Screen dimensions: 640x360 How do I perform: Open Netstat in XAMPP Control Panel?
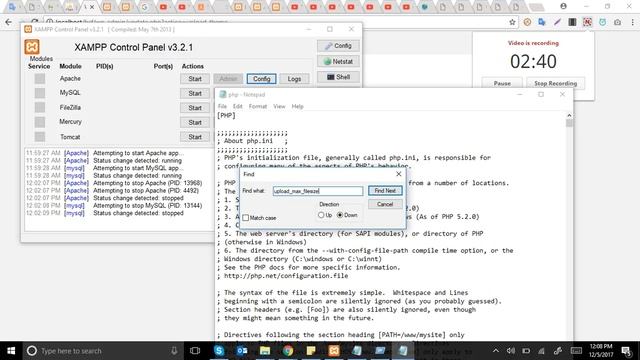click(338, 62)
